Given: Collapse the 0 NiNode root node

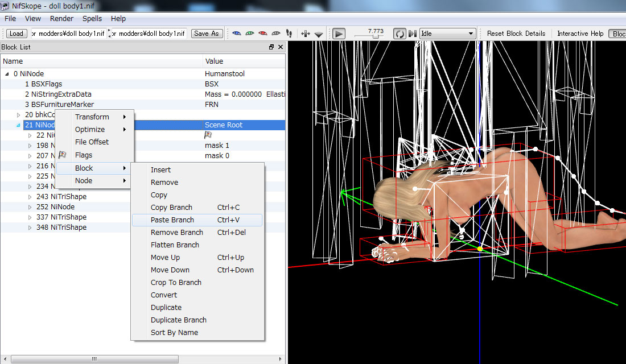Looking at the screenshot, I should (7, 74).
